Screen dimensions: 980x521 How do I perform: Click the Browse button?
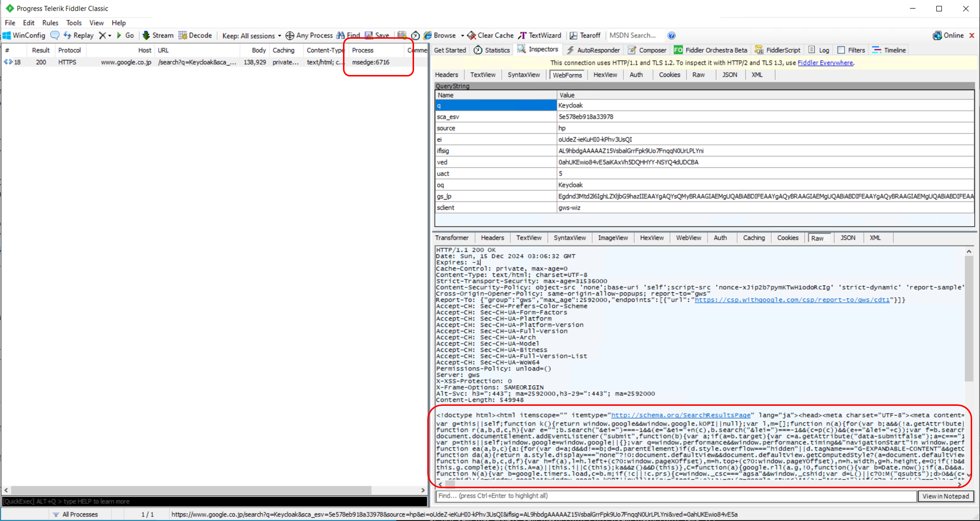point(440,35)
